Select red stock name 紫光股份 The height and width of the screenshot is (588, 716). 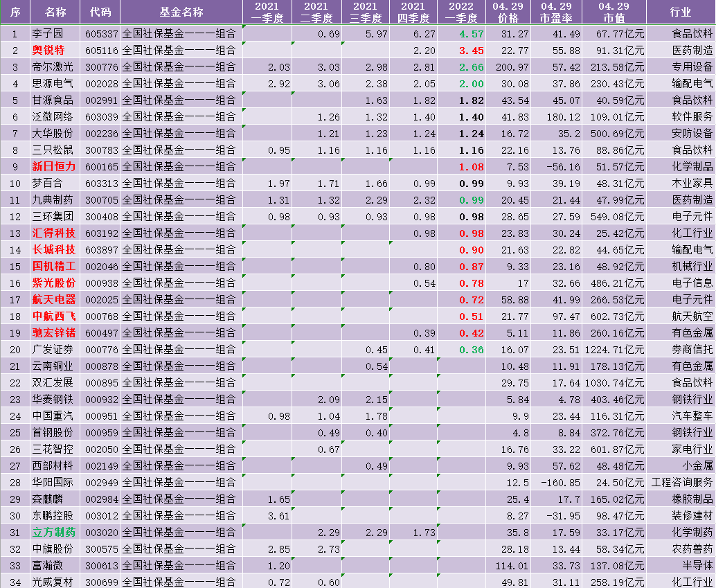(54, 283)
